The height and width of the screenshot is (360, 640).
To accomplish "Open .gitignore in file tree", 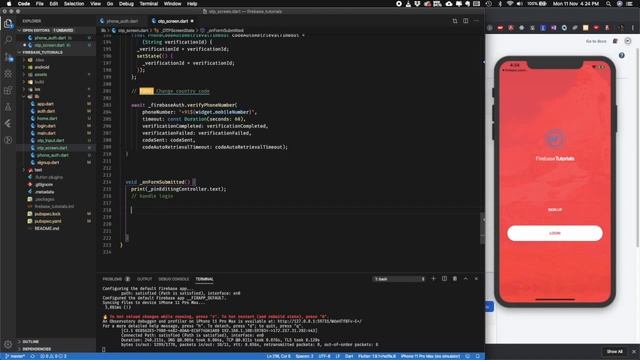I will pyautogui.click(x=44, y=185).
